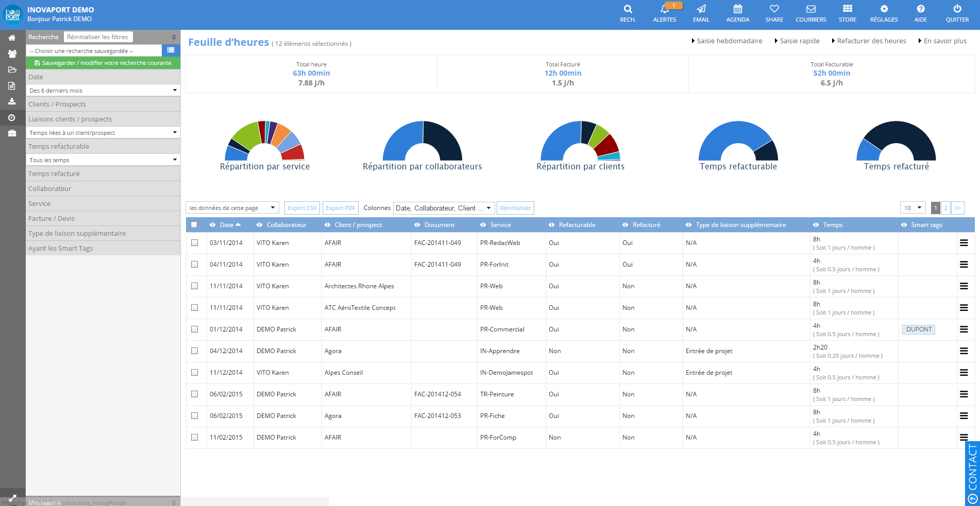Open 'les données de cette page' dropdown
The width and height of the screenshot is (980, 506).
[x=232, y=208]
